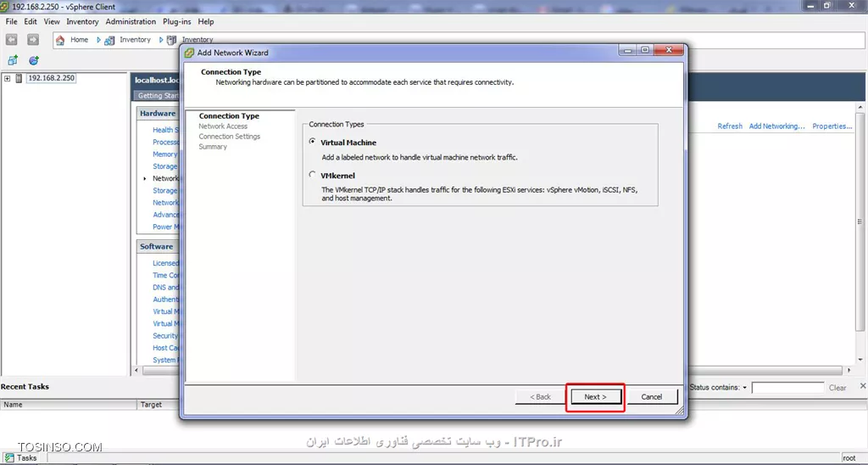Image resolution: width=868 pixels, height=465 pixels.
Task: Select the Virtual Machine connection type
Action: 313,142
